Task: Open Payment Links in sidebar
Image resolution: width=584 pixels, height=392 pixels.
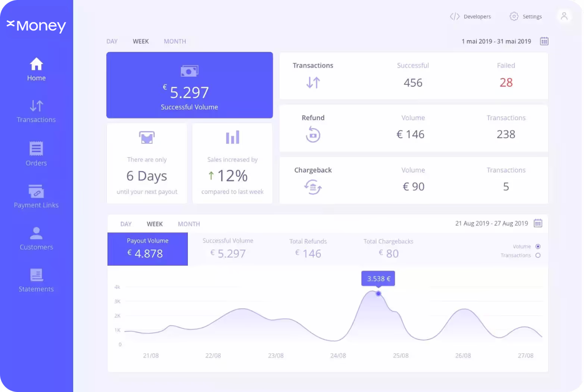Action: pos(36,196)
